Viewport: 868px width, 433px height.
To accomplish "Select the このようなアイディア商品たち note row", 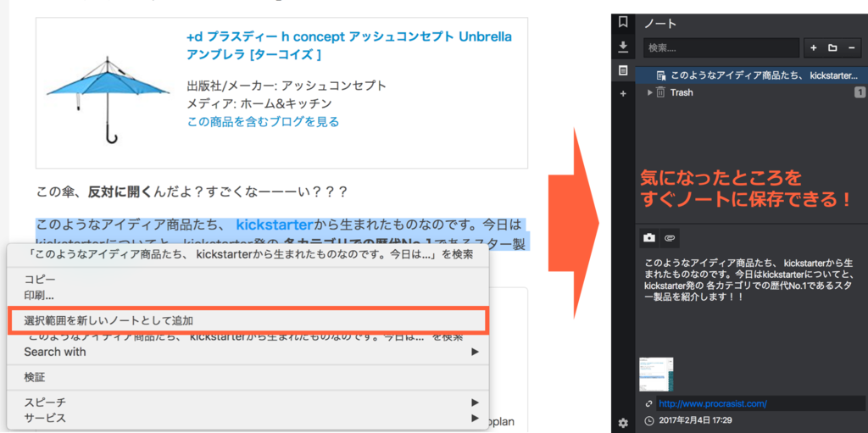I will (x=751, y=75).
